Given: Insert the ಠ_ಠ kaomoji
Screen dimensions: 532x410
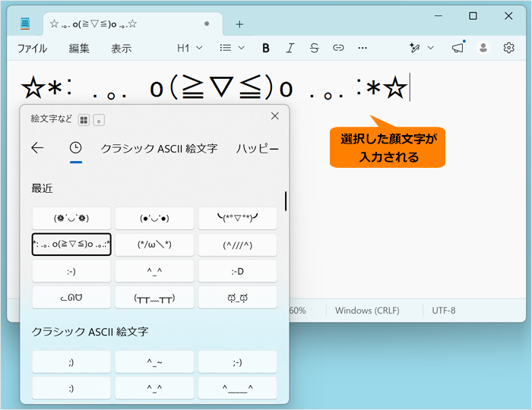Looking at the screenshot, I should [237, 297].
